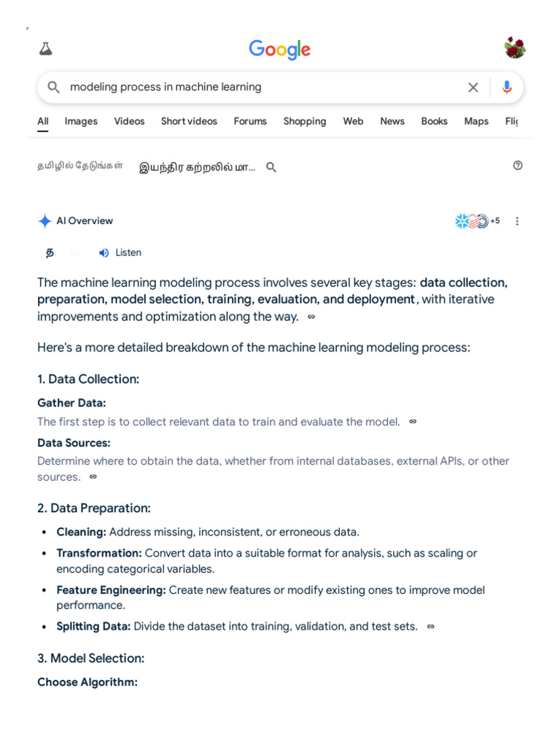Start voice search with the microphone
560x747 pixels.
507,88
